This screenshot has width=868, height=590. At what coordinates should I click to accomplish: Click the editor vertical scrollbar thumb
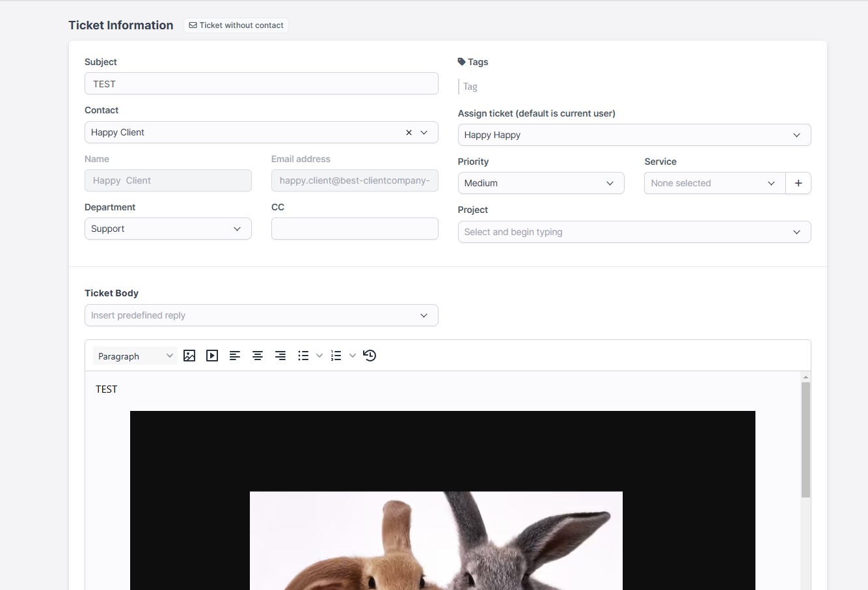(806, 440)
